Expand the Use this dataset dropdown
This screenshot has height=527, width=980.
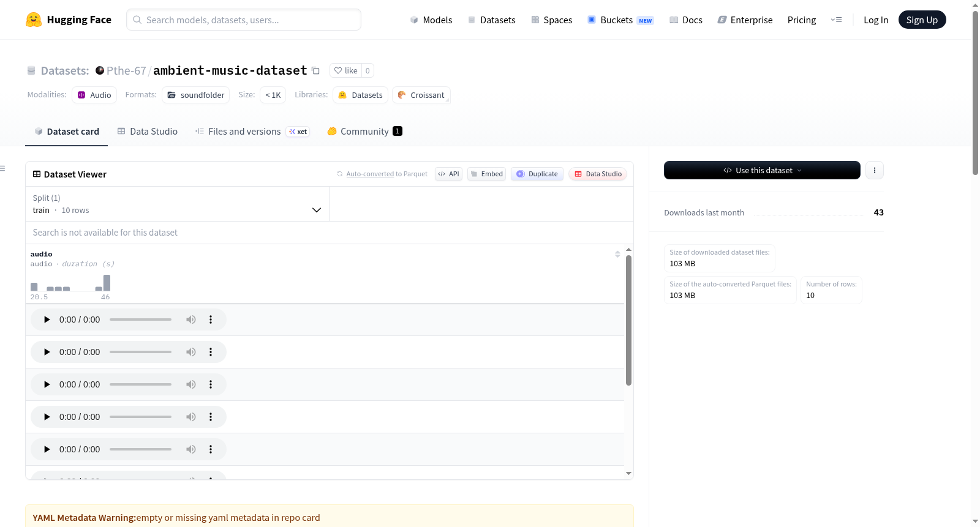[762, 170]
